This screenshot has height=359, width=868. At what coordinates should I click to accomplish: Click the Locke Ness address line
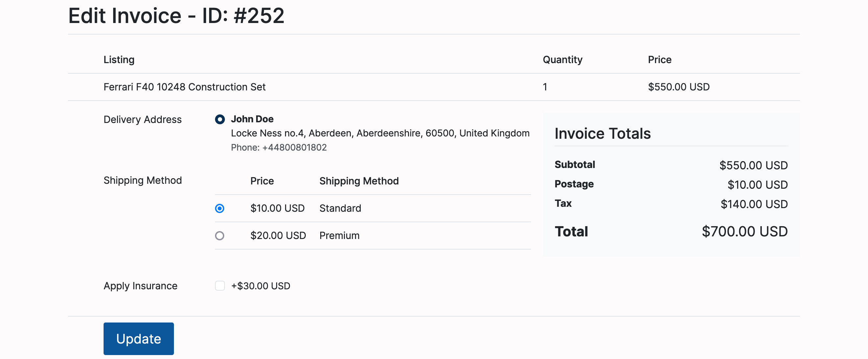tap(380, 133)
